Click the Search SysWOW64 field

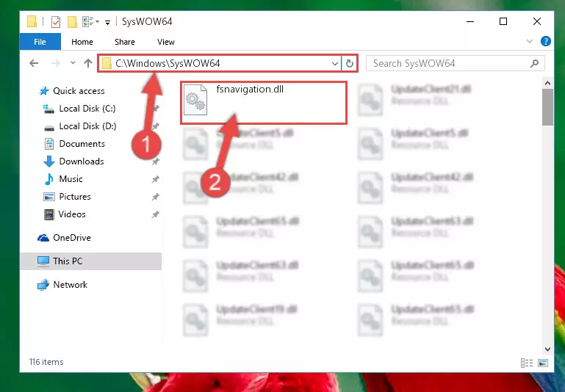point(455,63)
